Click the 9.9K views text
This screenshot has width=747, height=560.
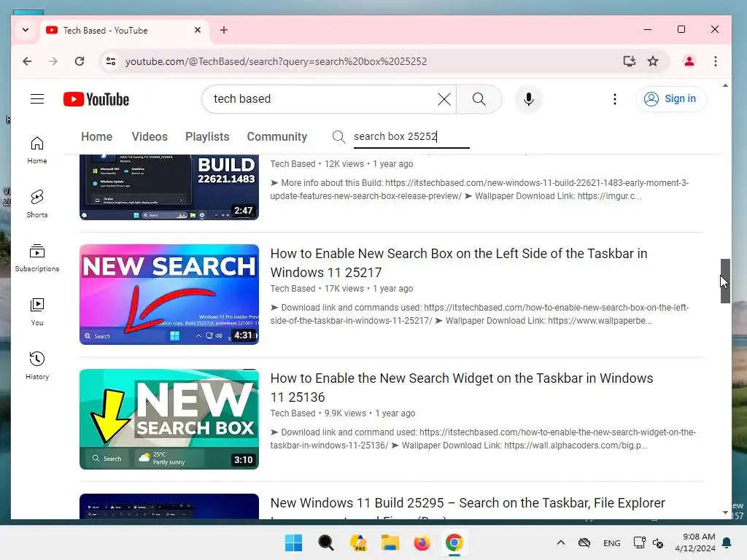(x=345, y=413)
